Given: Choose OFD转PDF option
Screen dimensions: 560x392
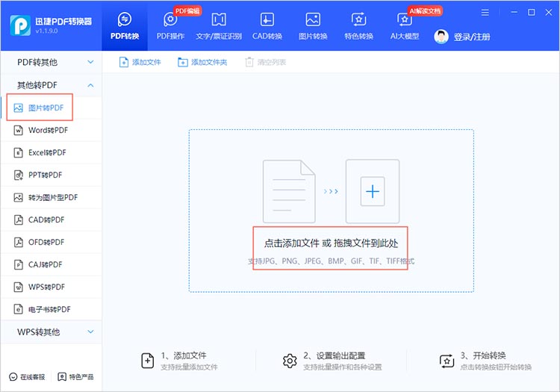Looking at the screenshot, I should click(x=51, y=243).
